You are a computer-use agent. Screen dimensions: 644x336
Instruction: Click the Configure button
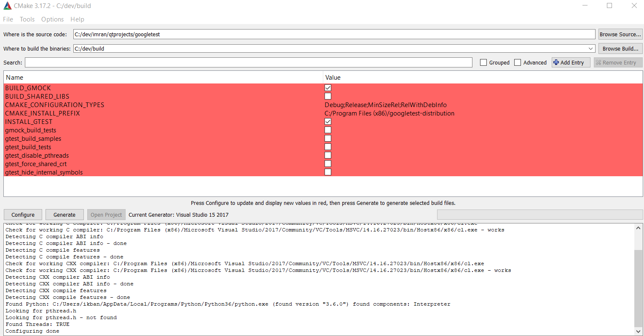pos(23,215)
